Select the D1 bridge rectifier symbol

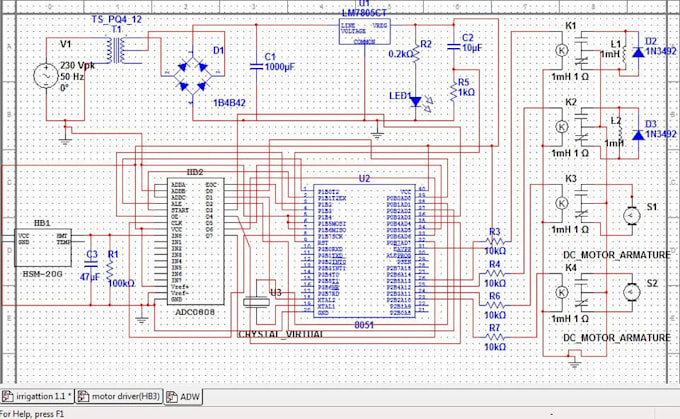[x=192, y=76]
